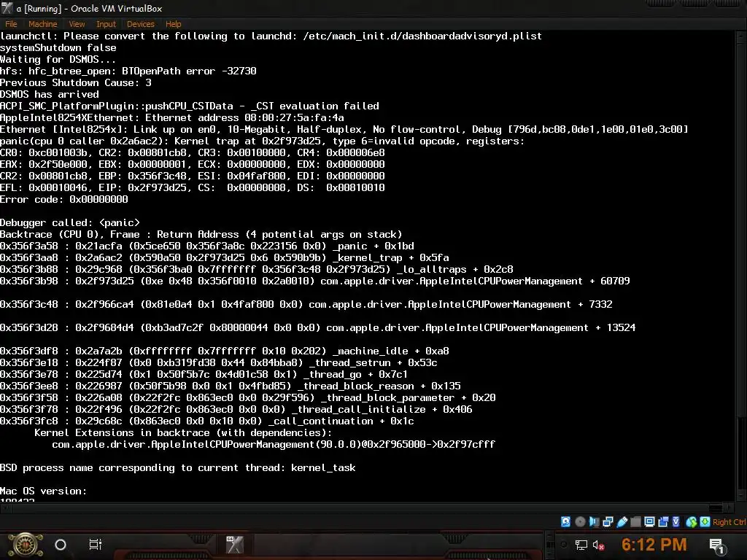Image resolution: width=747 pixels, height=560 pixels.
Task: Click the Right Ctrl host key label
Action: pyautogui.click(x=729, y=522)
